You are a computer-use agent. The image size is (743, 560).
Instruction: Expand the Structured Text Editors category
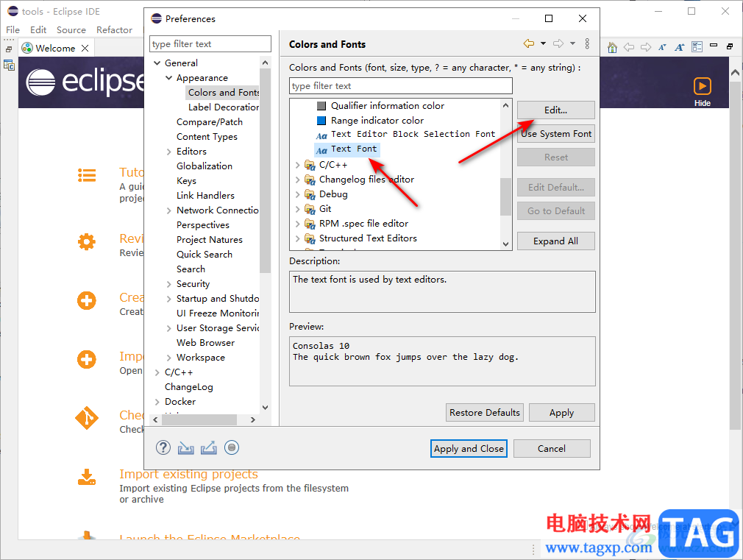click(297, 238)
